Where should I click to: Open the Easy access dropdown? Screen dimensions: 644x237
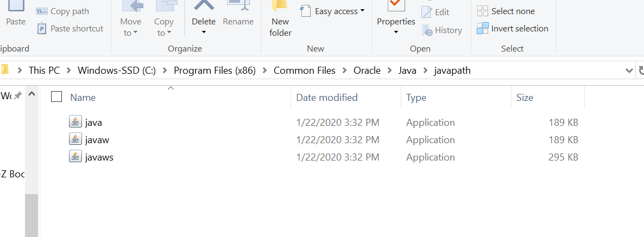coord(332,11)
